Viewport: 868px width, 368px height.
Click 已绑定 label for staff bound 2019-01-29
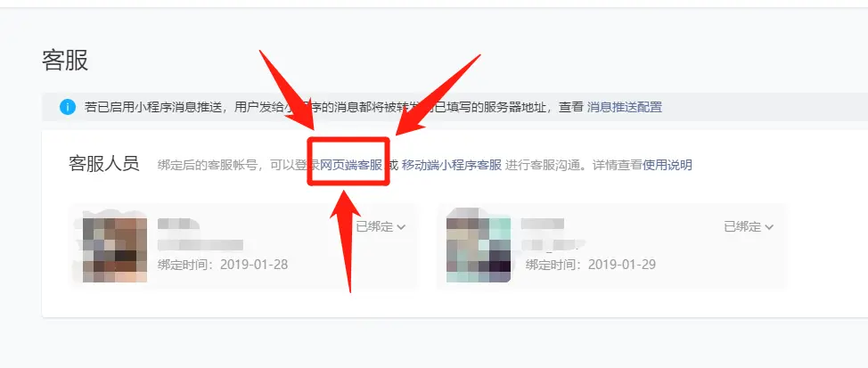pos(742,227)
